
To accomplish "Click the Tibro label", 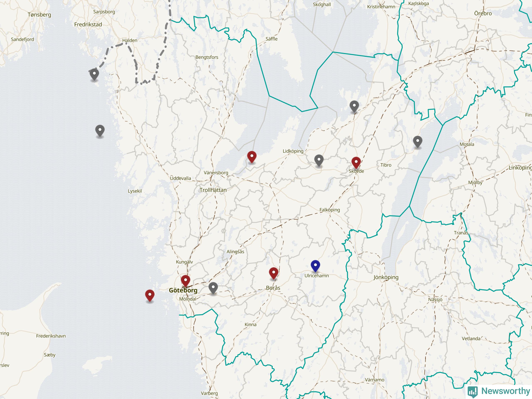I will point(386,165).
